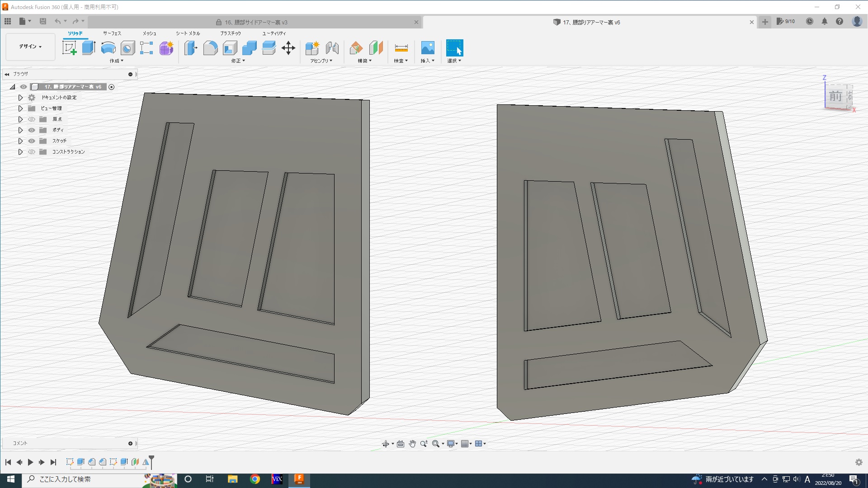Viewport: 868px width, 488px height.
Task: Expand the コンストラクション tree node
Action: coord(20,152)
